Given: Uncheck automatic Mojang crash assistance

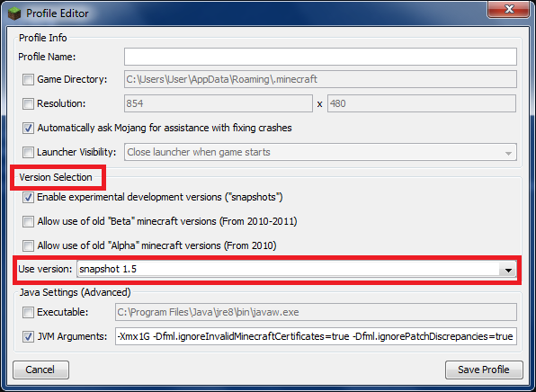Looking at the screenshot, I should click(28, 129).
